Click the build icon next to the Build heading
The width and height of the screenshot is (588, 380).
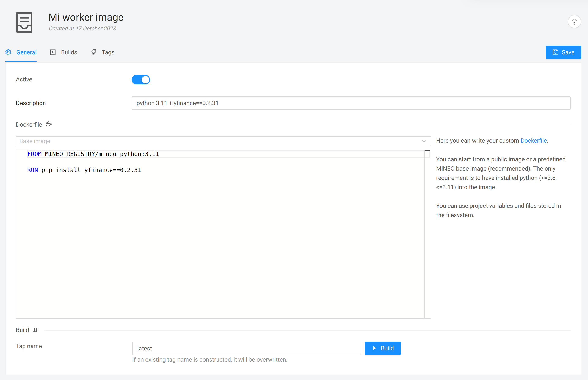coord(36,330)
